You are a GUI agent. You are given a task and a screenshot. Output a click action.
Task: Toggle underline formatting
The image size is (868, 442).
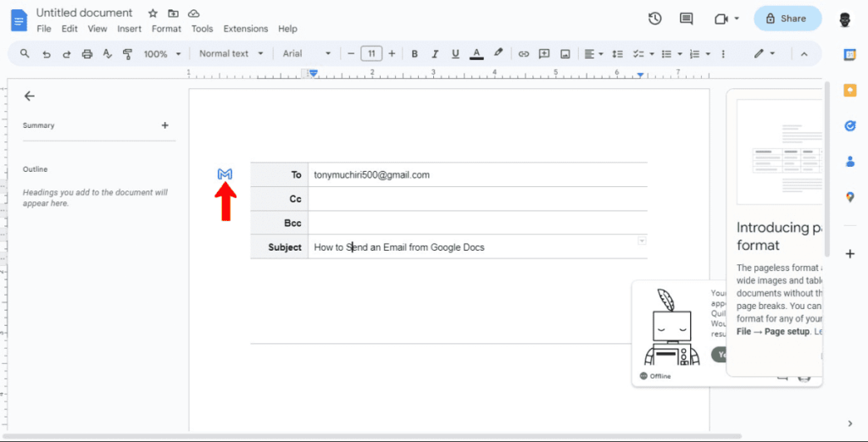[x=455, y=53]
